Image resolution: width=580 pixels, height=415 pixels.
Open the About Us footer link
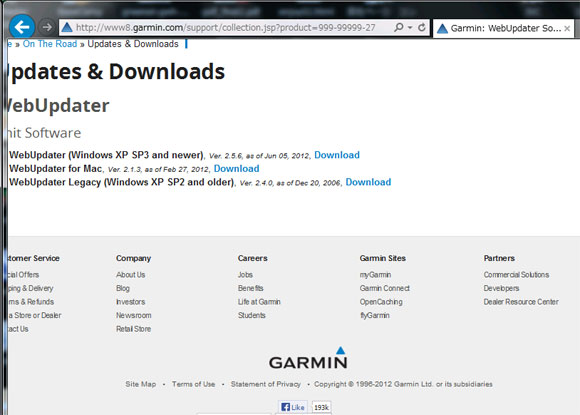(x=131, y=275)
